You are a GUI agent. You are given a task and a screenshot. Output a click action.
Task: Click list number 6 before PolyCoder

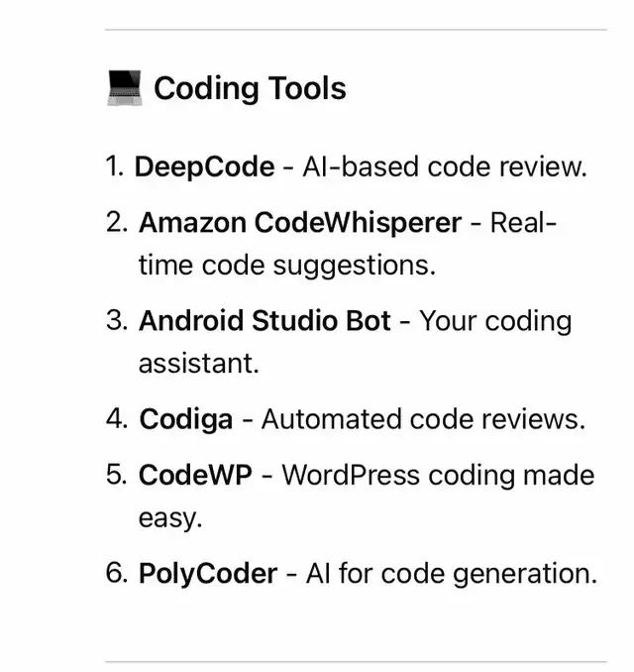(x=117, y=573)
